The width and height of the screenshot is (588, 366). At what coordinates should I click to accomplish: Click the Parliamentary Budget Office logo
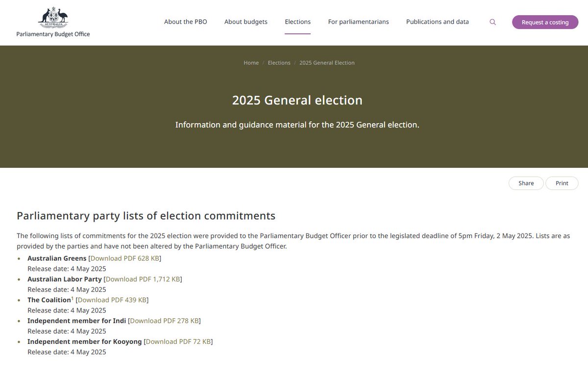(x=53, y=23)
